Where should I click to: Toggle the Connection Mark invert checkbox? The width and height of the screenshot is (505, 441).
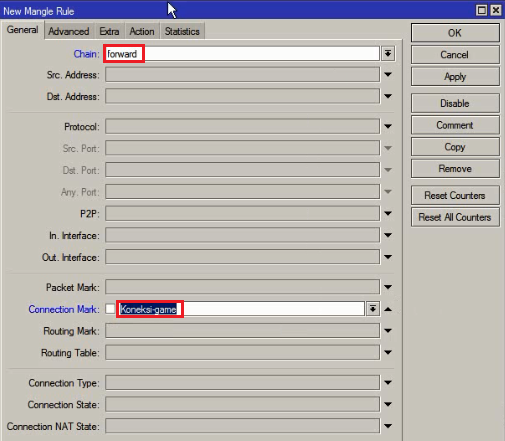pos(110,309)
